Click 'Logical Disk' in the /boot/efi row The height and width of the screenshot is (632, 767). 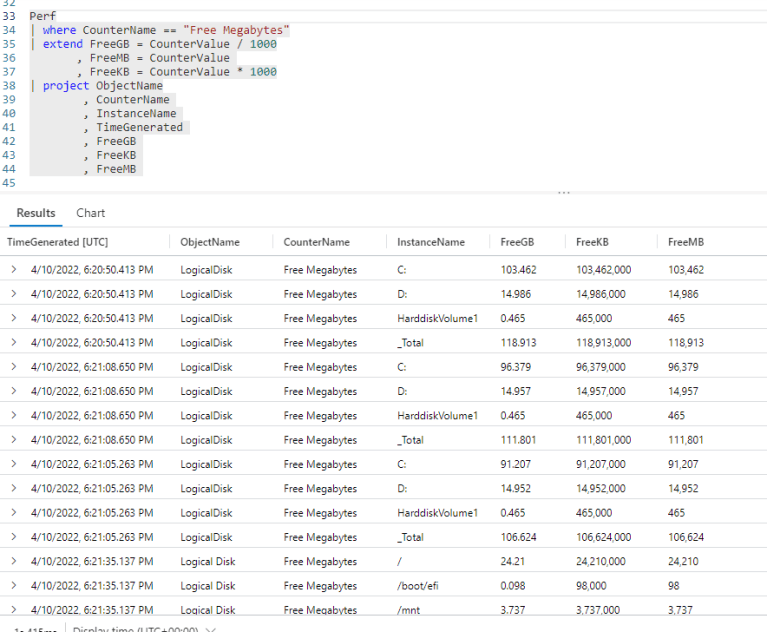coord(207,586)
